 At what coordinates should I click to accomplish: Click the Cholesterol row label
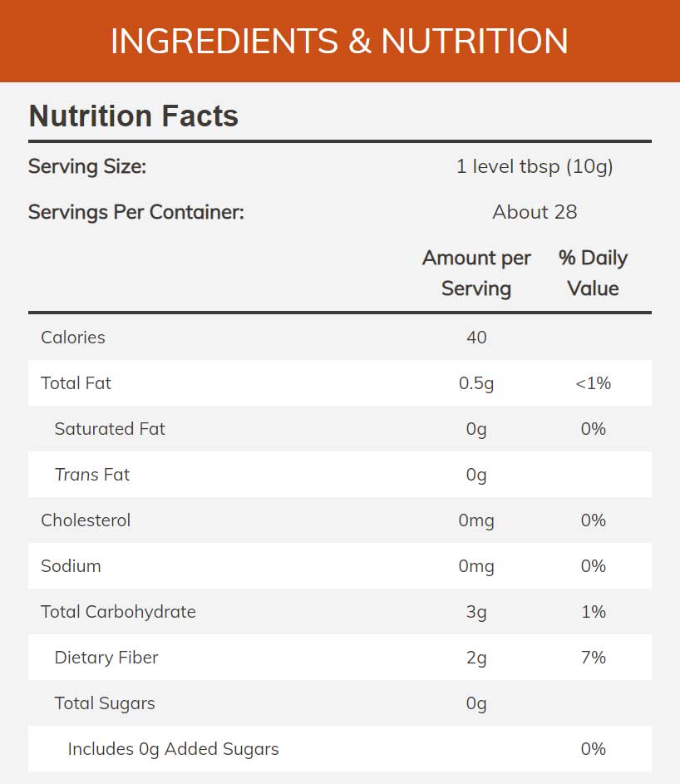[x=86, y=520]
